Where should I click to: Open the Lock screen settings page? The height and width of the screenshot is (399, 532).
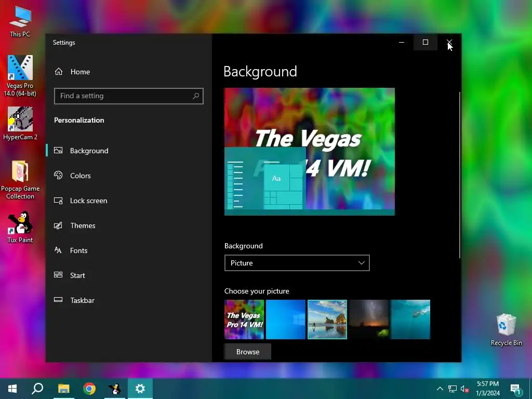point(129,201)
